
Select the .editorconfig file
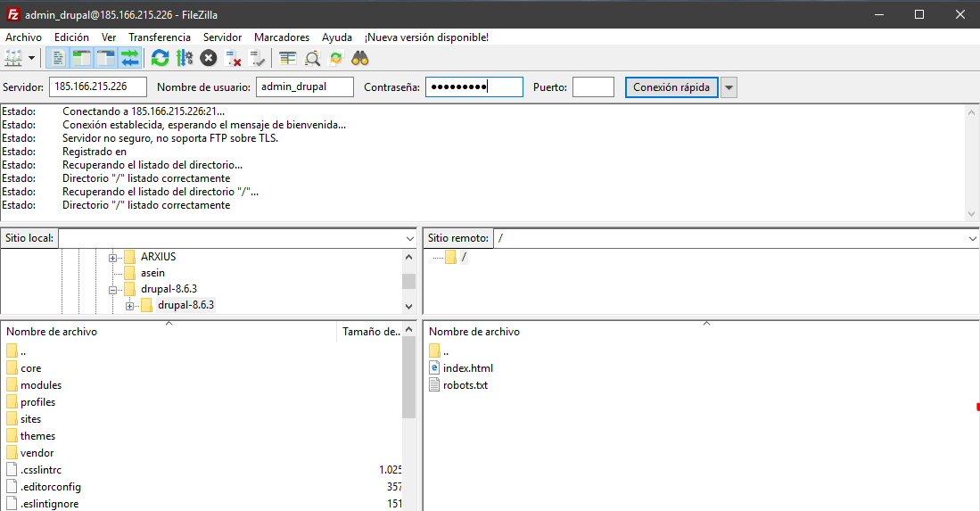(x=51, y=487)
